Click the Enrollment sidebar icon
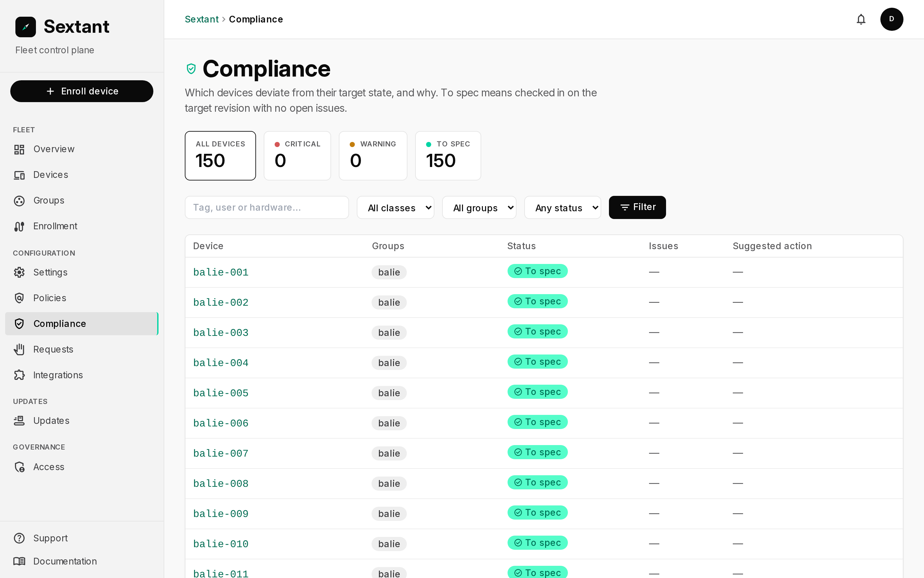This screenshot has width=924, height=578. click(19, 226)
